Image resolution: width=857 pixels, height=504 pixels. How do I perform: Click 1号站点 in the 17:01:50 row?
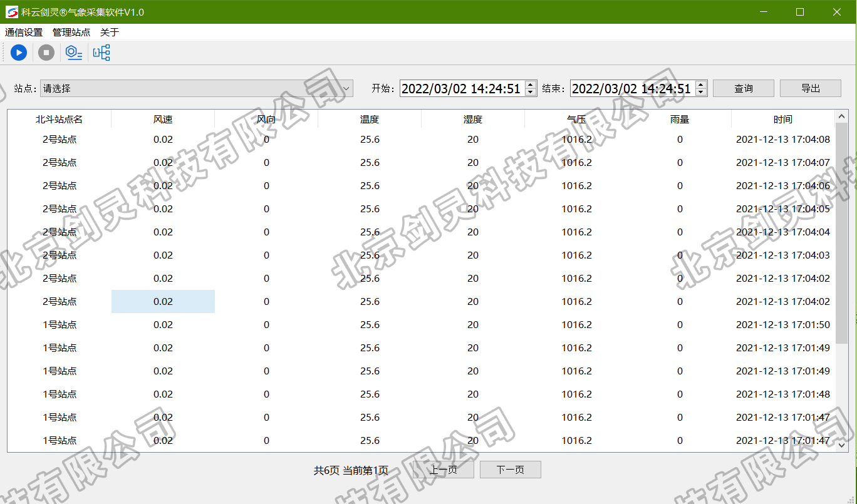[x=60, y=324]
